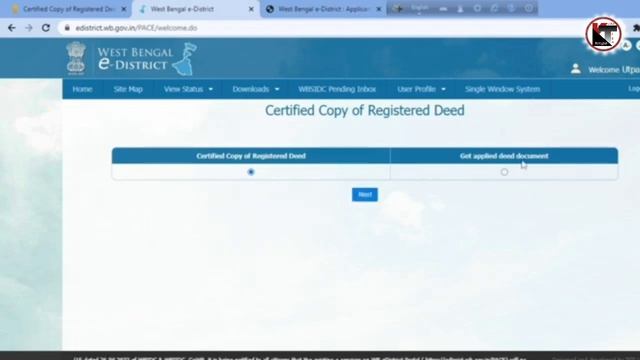Select Get applied deed document radio button

point(504,172)
